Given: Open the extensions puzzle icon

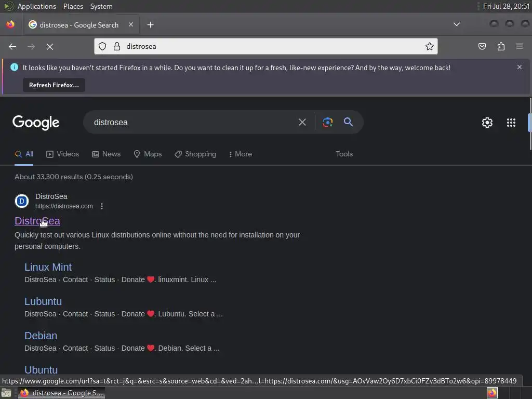Looking at the screenshot, I should [x=501, y=46].
